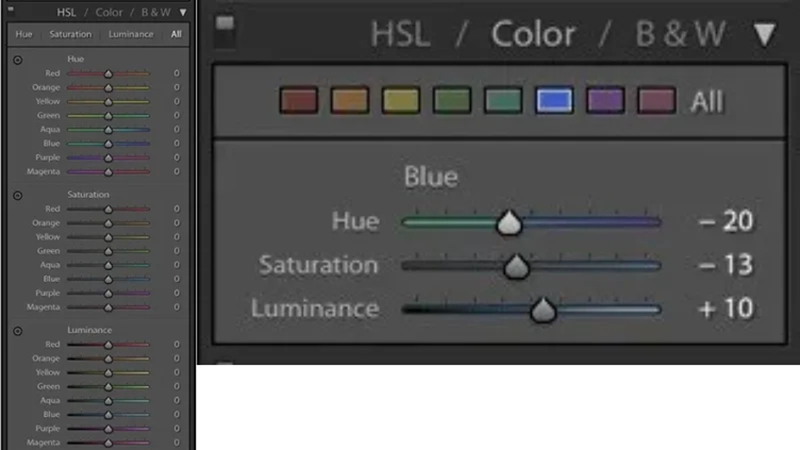Click the Luminance Blue slider handle
800x450 pixels.
click(x=108, y=415)
